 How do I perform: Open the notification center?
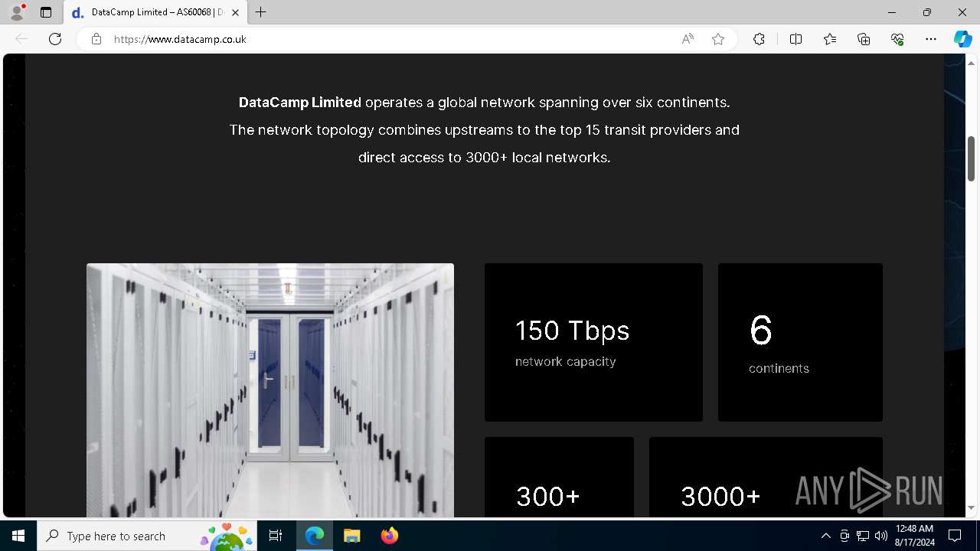tap(955, 536)
